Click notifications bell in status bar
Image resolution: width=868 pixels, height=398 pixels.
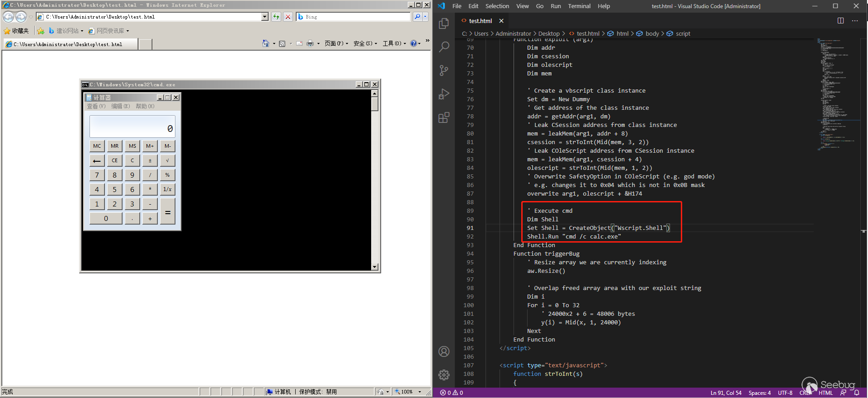point(857,393)
